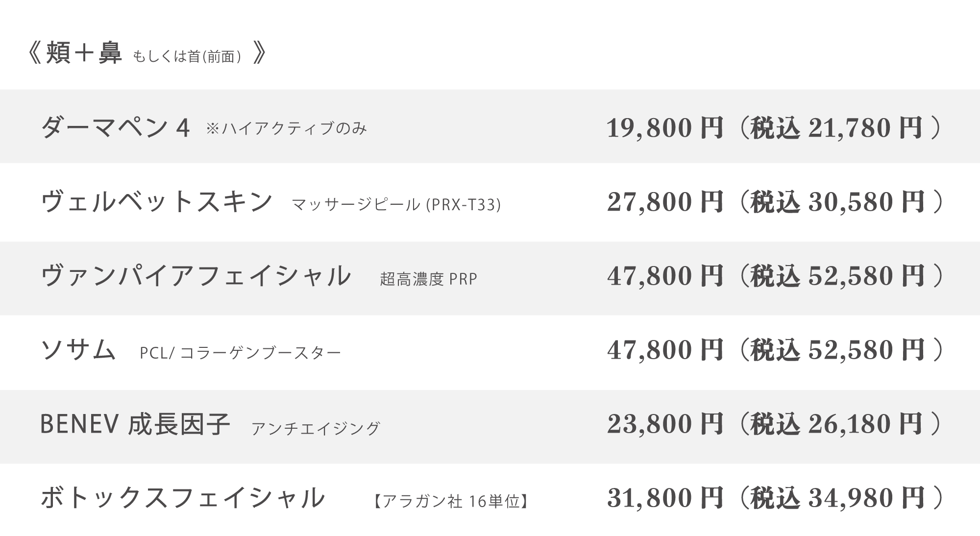
Task: Click the 31,800円 Botox price
Action: pyautogui.click(x=665, y=498)
